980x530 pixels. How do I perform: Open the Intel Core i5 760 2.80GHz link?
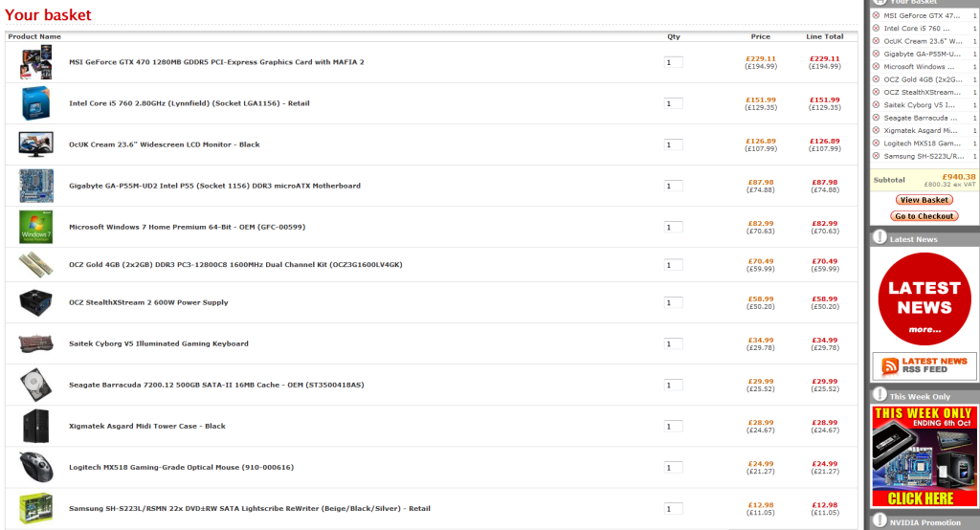(189, 103)
